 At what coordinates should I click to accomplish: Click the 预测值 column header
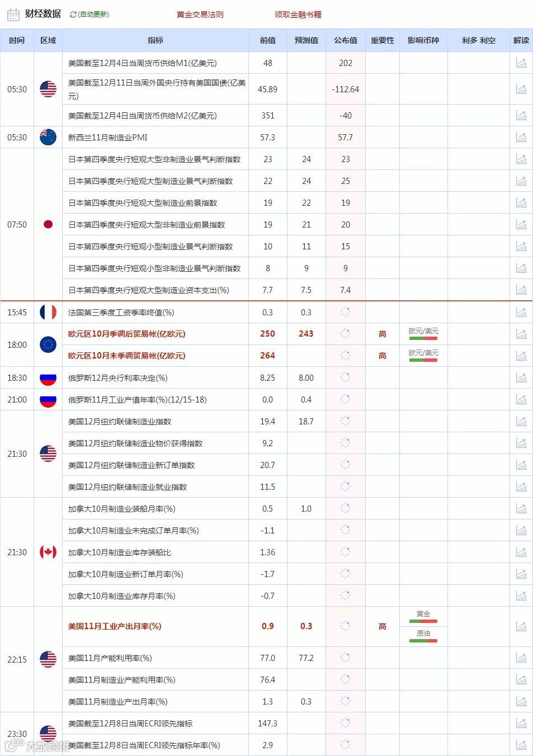306,40
